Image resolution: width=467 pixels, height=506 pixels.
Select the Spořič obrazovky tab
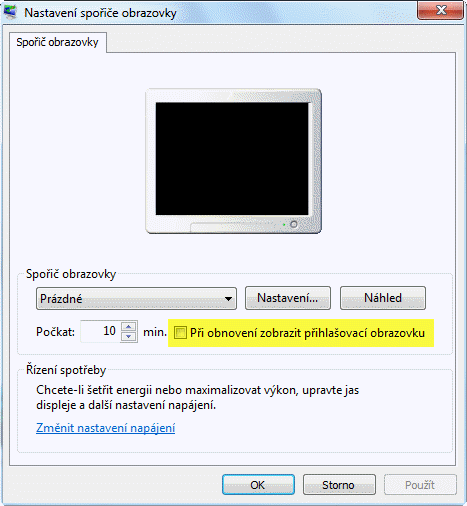57,42
